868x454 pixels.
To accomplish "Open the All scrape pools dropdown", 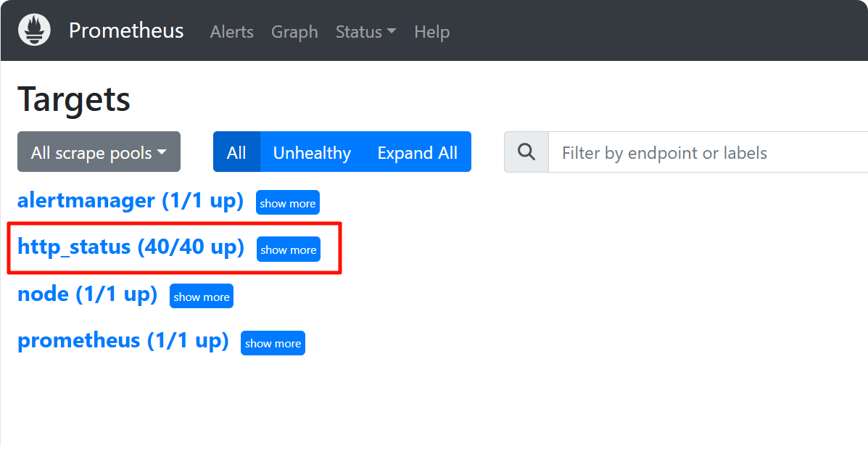I will [x=99, y=152].
